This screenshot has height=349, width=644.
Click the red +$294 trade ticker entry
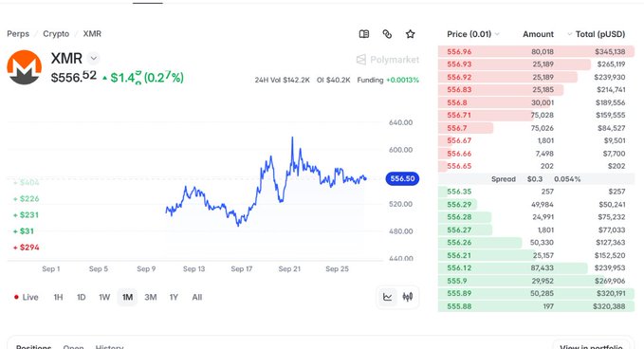coord(27,248)
